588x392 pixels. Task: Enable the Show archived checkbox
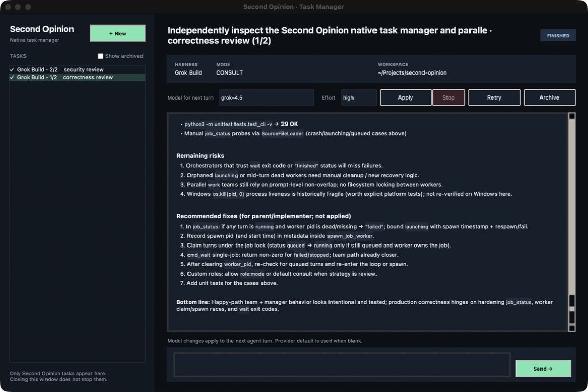(100, 56)
